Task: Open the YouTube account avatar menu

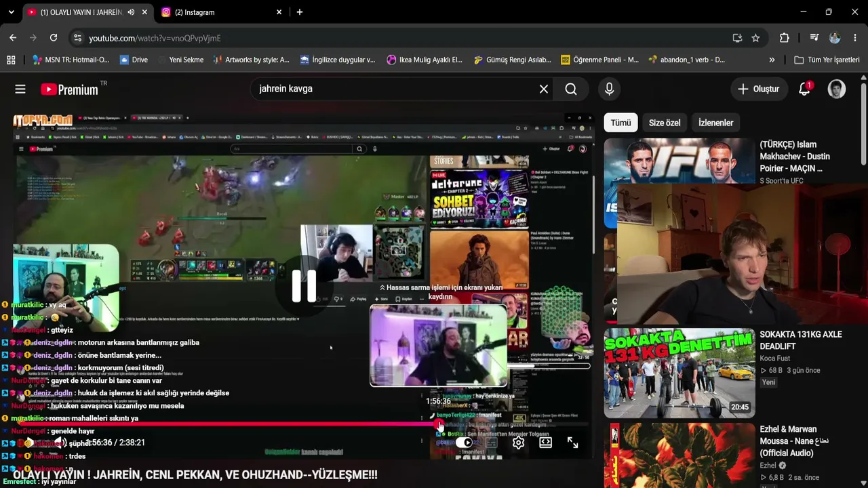Action: pyautogui.click(x=837, y=89)
